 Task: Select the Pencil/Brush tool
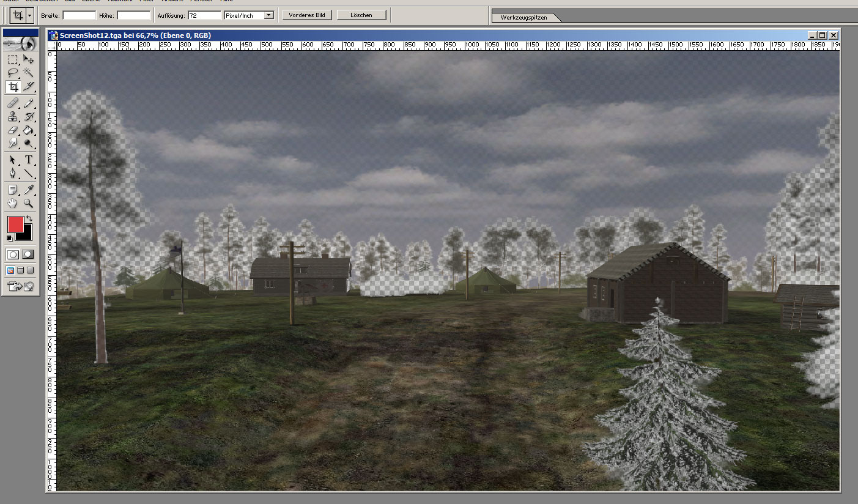pos(28,103)
